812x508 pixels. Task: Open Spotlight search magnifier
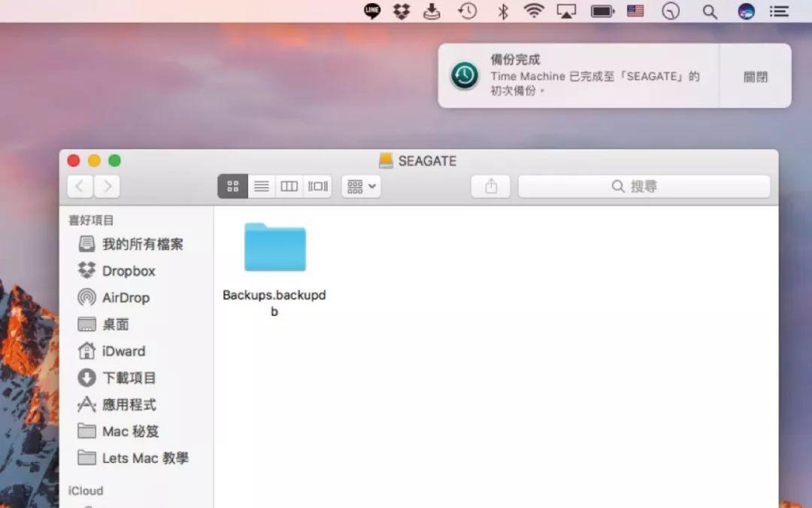[x=710, y=11]
